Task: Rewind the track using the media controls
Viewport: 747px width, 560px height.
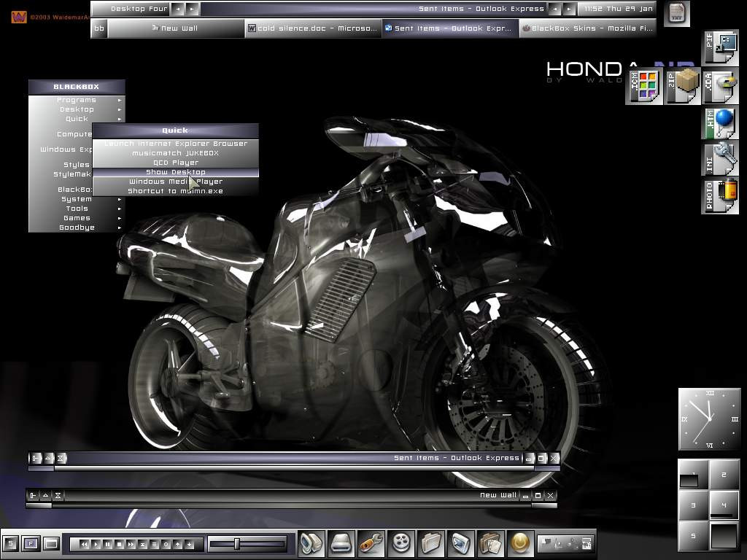Action: (85, 544)
